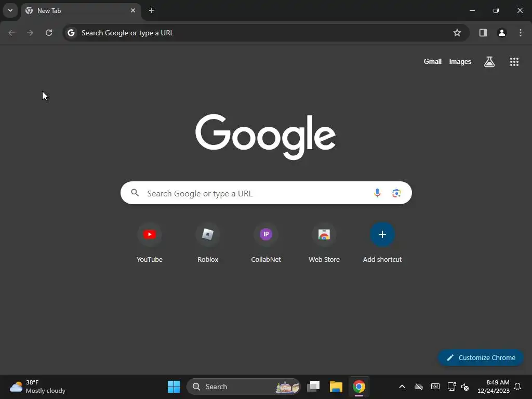Click the muted volume tray icon

pos(465,387)
